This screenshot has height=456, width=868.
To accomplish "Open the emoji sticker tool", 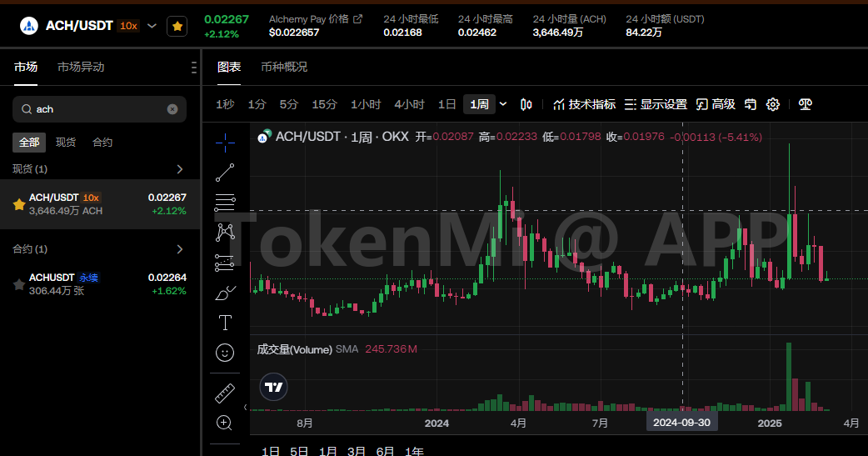I will tap(225, 353).
